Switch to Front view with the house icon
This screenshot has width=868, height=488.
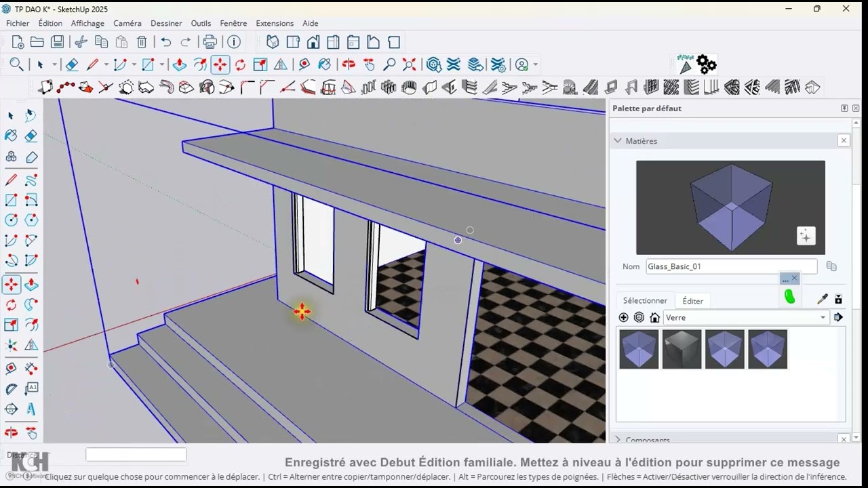tap(313, 42)
